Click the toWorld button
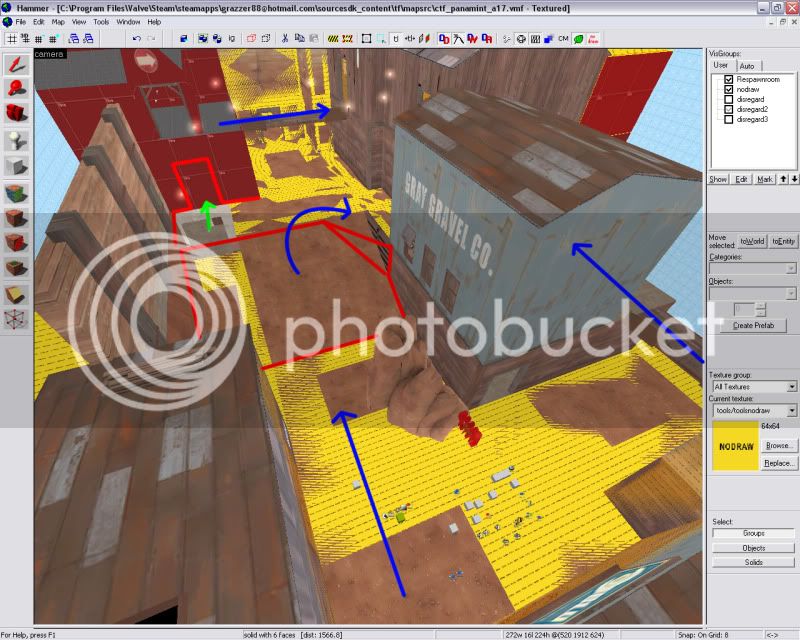The width and height of the screenshot is (800, 640). [752, 241]
